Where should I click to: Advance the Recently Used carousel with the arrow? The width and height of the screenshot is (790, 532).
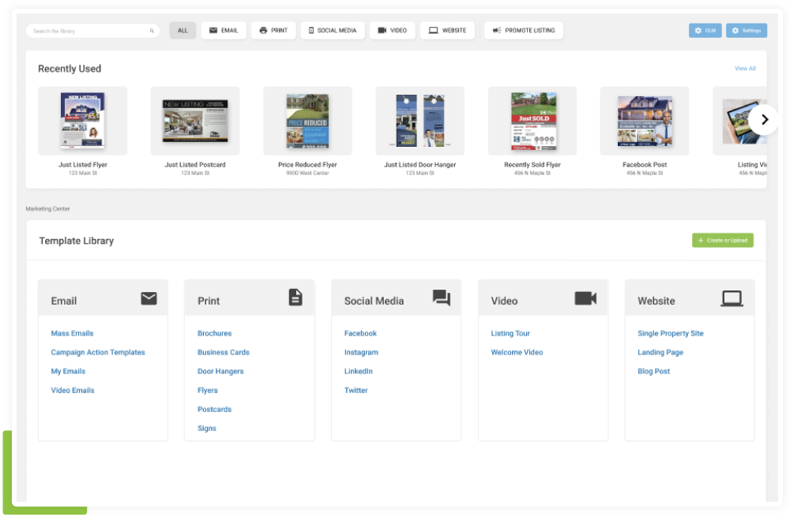pyautogui.click(x=764, y=119)
